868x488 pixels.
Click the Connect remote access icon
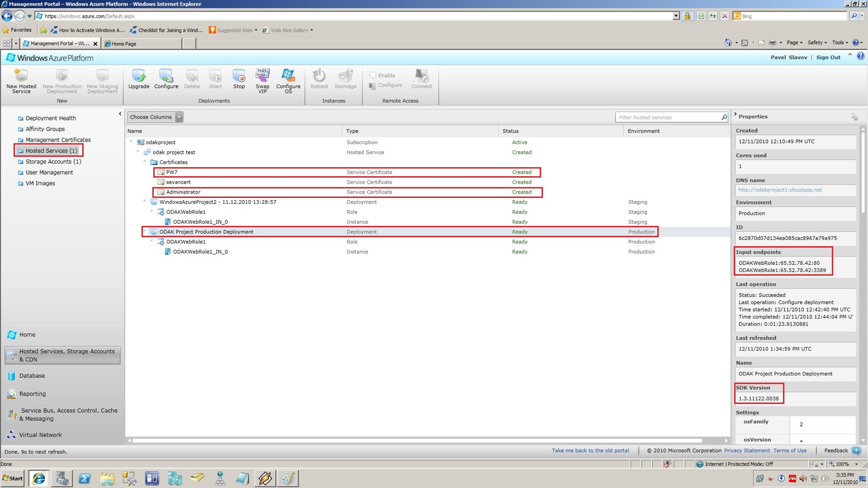pyautogui.click(x=422, y=75)
